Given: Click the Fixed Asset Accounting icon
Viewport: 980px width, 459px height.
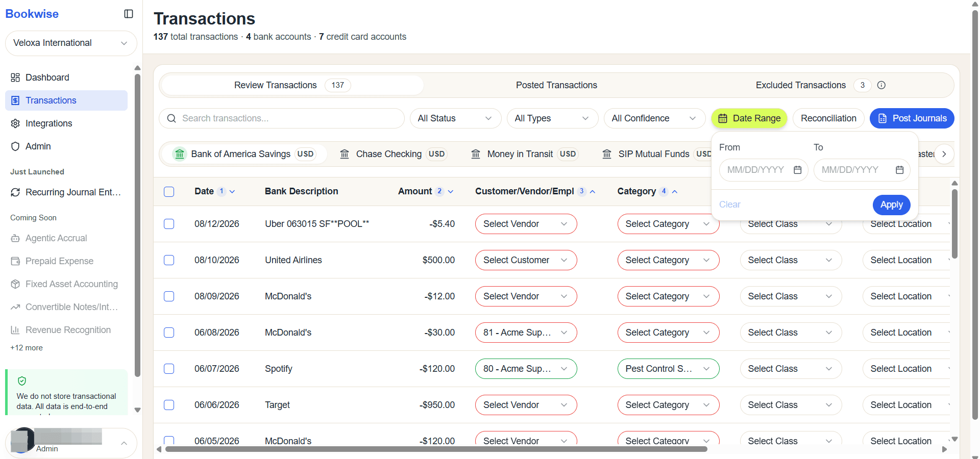Looking at the screenshot, I should (x=15, y=284).
